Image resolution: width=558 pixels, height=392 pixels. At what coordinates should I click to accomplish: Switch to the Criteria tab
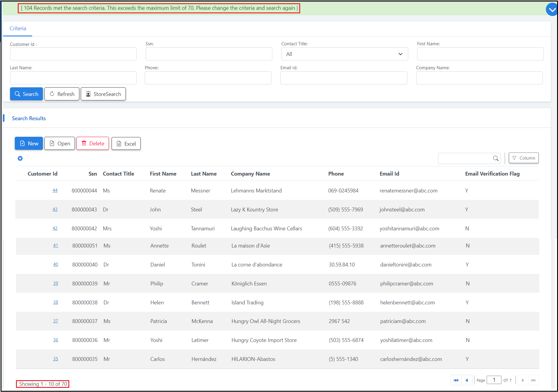(18, 28)
